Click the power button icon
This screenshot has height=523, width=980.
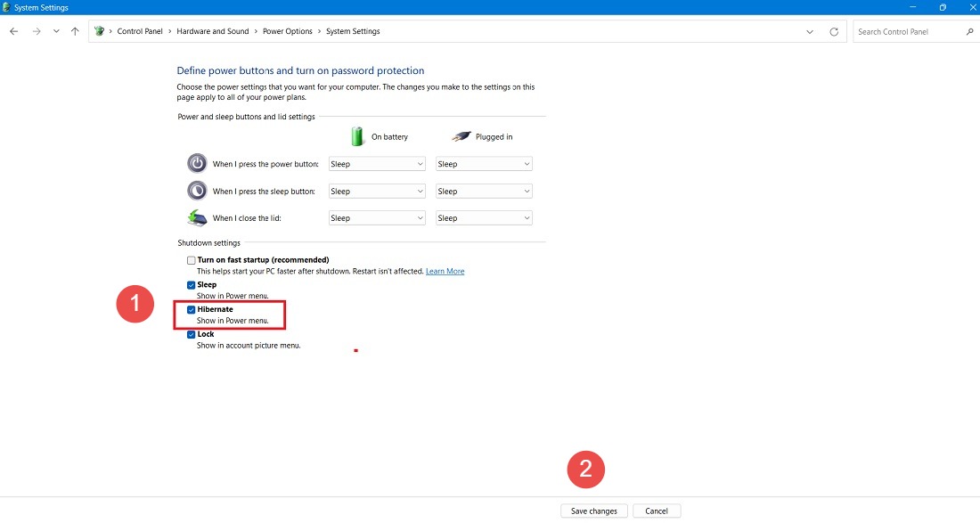(197, 163)
